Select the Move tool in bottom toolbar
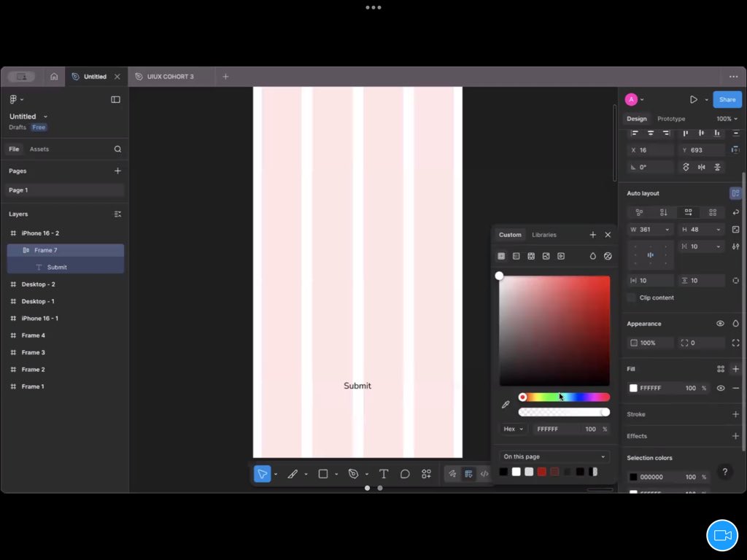 (262, 474)
